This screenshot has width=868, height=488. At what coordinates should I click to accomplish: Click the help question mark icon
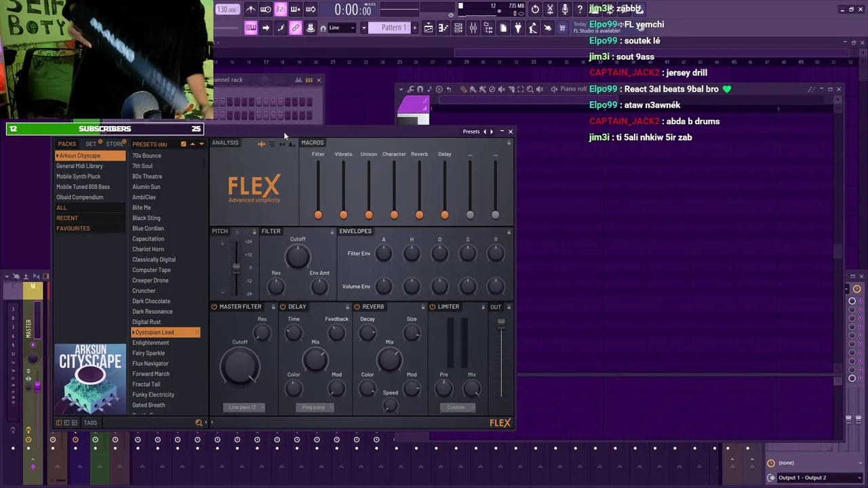580,9
